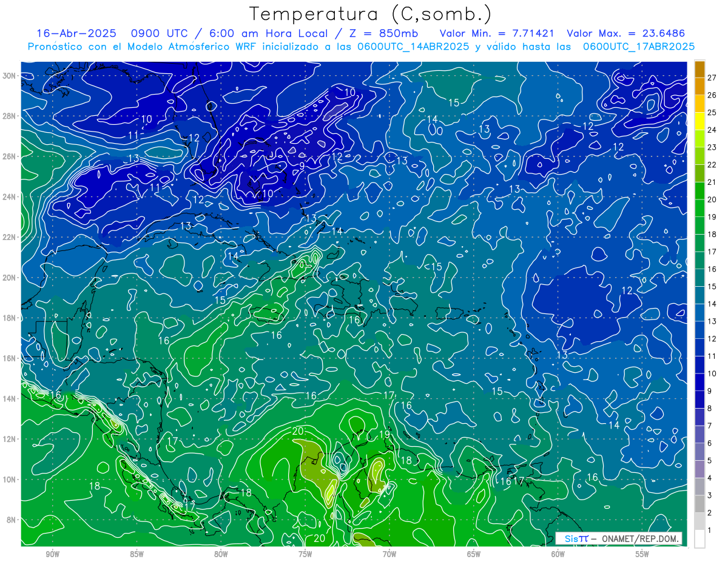Click the 30N latitude axis label

coord(10,76)
